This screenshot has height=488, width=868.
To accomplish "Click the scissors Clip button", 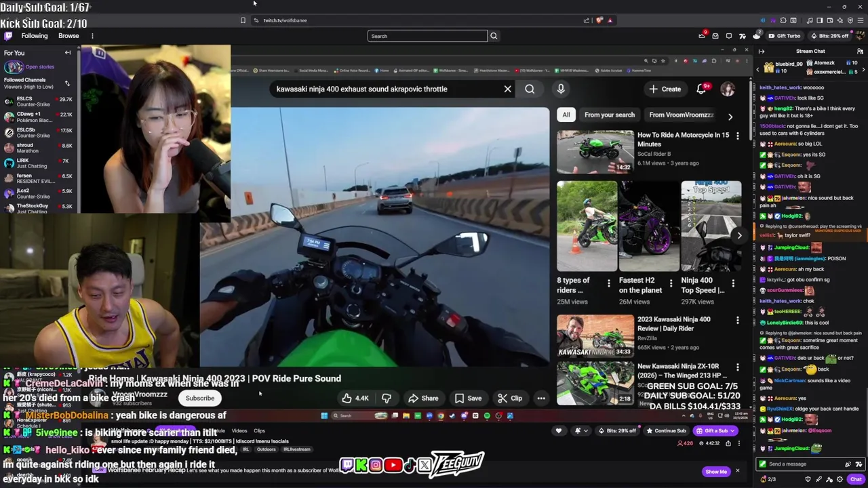I will tap(510, 399).
